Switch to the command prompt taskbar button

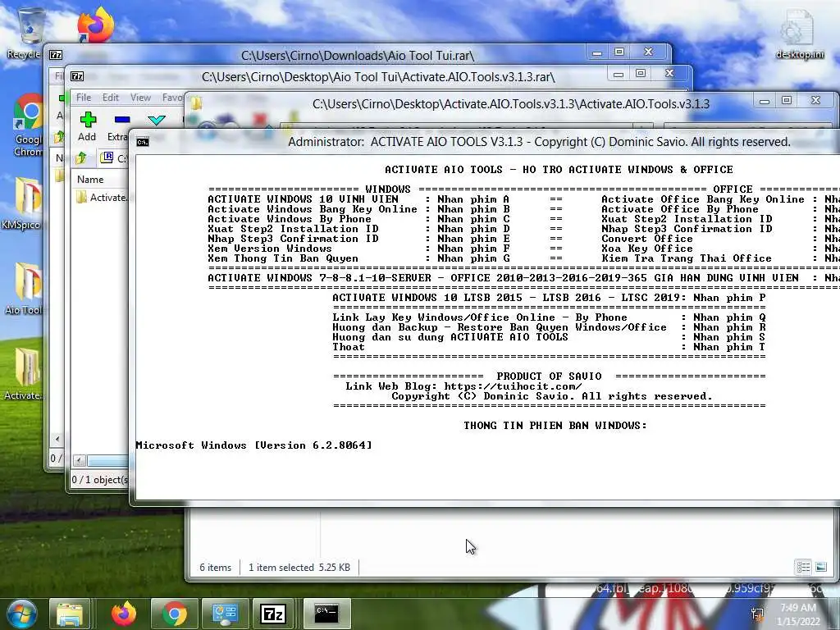pos(326,614)
